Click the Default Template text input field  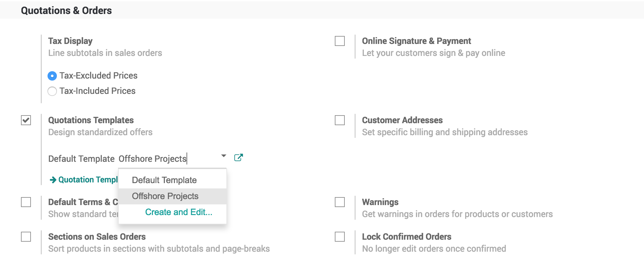(166, 159)
